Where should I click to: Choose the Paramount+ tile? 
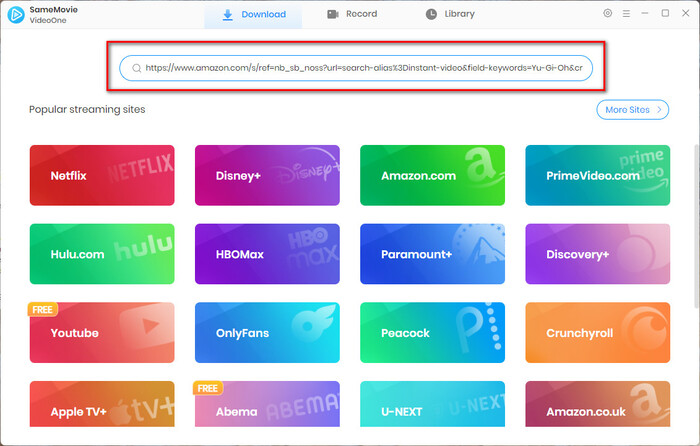[433, 254]
